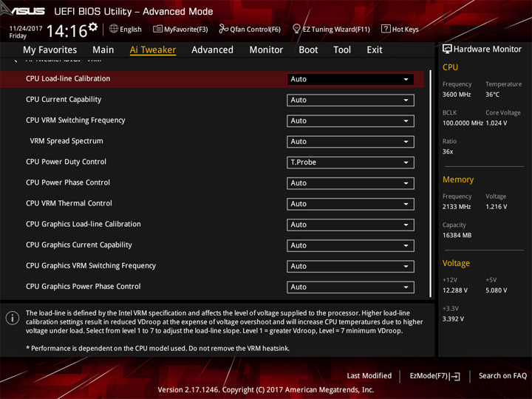Click the settings list vertical scrollbar
Screen dimensions: 532x399
click(x=430, y=183)
